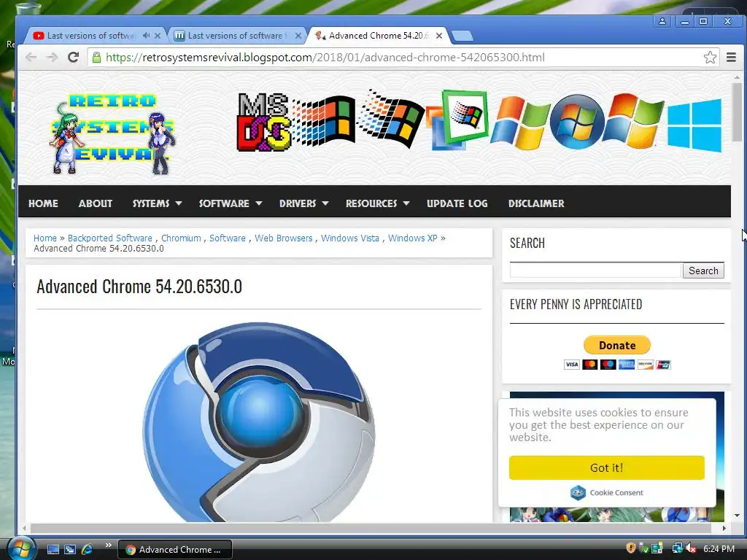Viewport: 747px width, 560px height.
Task: Close the first YouTube tab
Action: coord(158,36)
